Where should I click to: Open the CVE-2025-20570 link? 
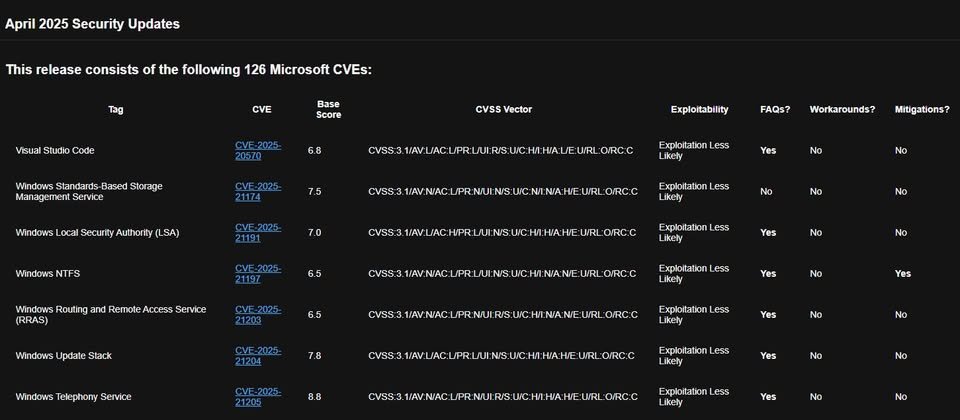258,151
